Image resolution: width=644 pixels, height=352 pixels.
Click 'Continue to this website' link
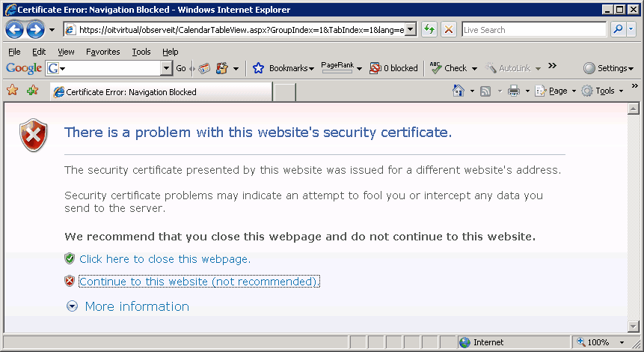point(198,282)
